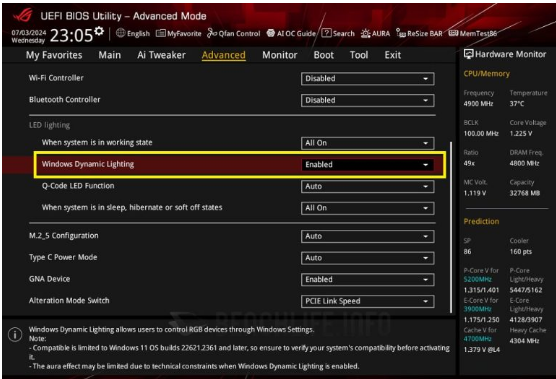Viewport: 556px width, 379px height.
Task: Switch to Main tab
Action: (x=110, y=55)
